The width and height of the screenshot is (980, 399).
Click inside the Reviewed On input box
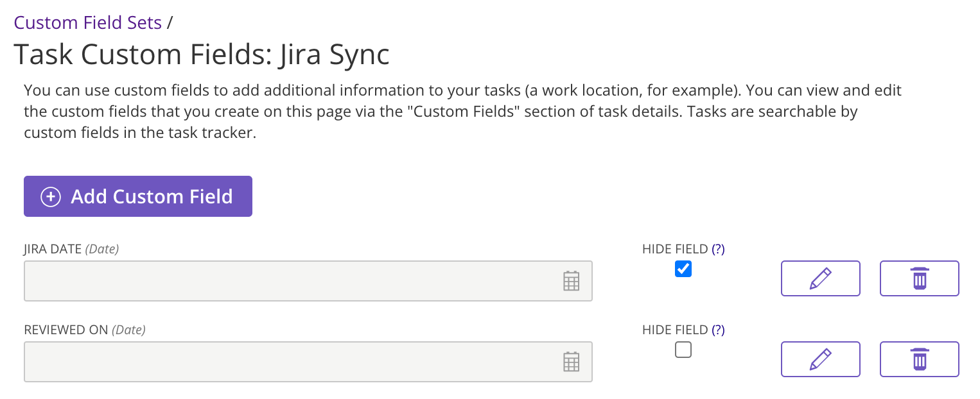[x=308, y=362]
